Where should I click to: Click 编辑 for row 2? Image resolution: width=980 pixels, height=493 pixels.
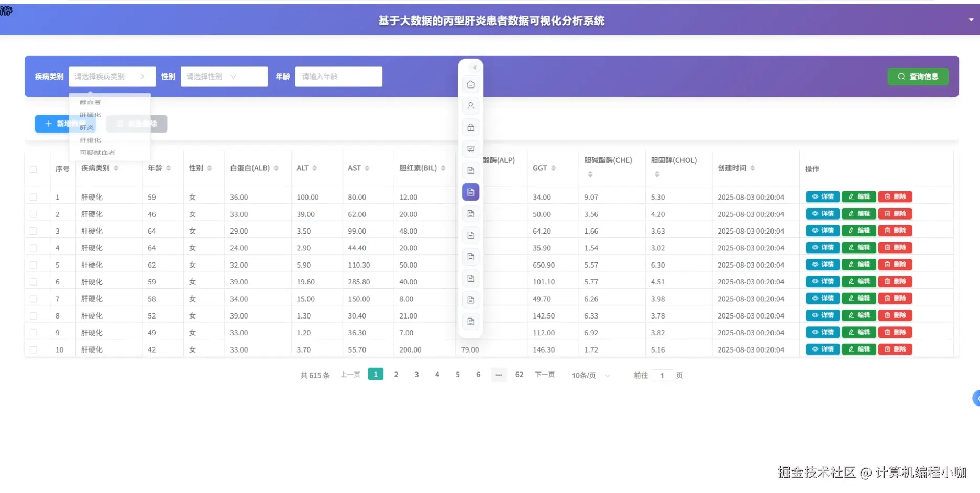click(859, 214)
